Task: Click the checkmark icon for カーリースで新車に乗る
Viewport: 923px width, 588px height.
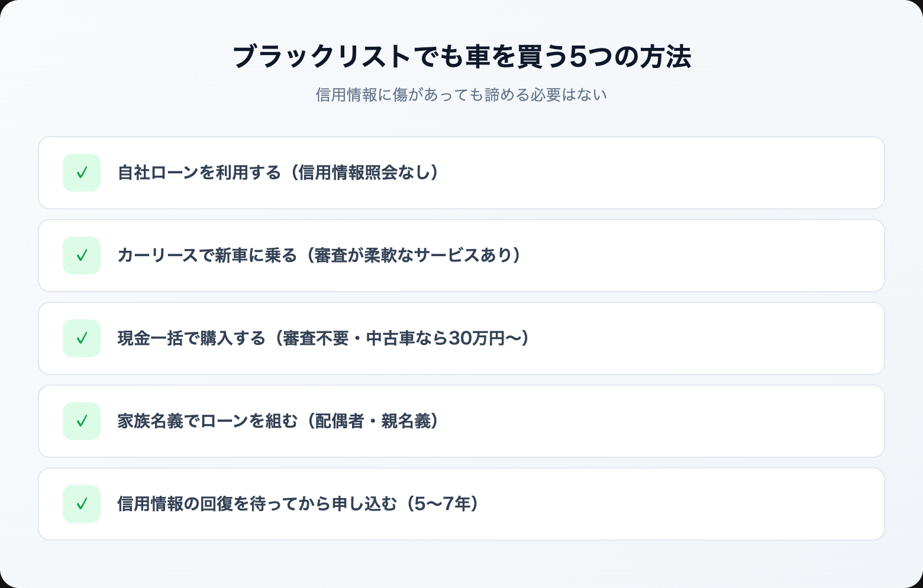Action: point(82,256)
